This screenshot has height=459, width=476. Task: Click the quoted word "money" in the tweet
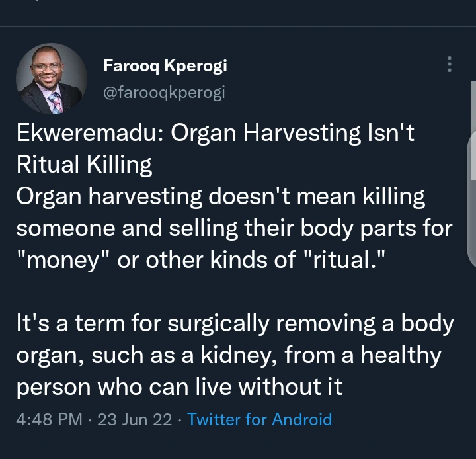(64, 259)
